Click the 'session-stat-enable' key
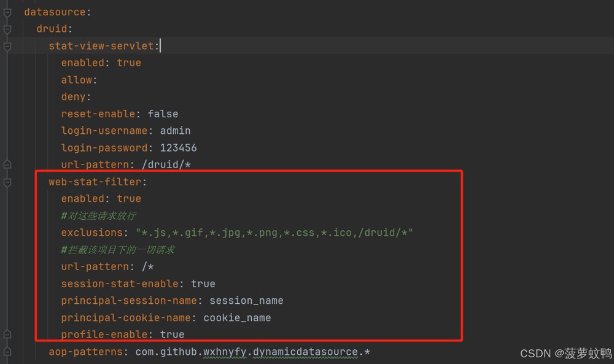The height and width of the screenshot is (364, 614). pos(120,284)
